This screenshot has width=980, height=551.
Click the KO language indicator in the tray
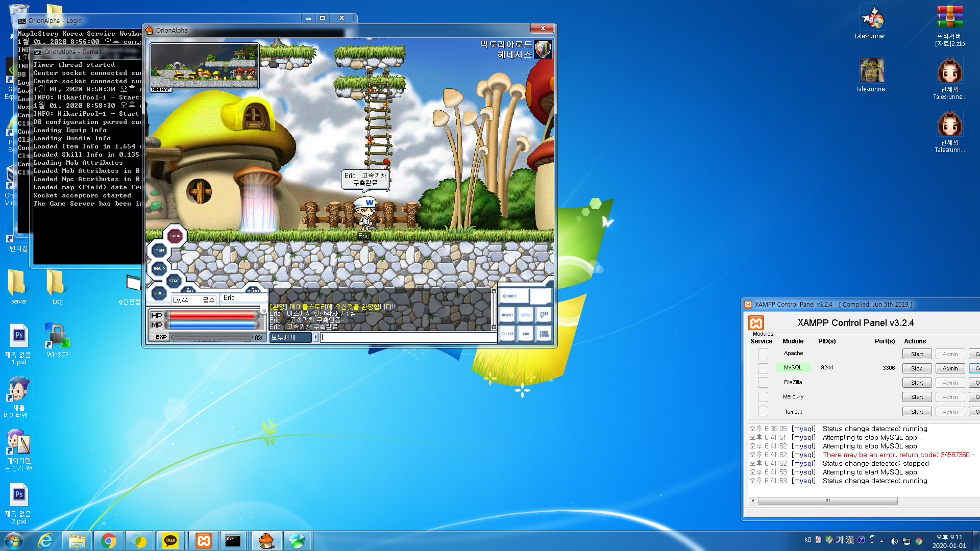807,540
